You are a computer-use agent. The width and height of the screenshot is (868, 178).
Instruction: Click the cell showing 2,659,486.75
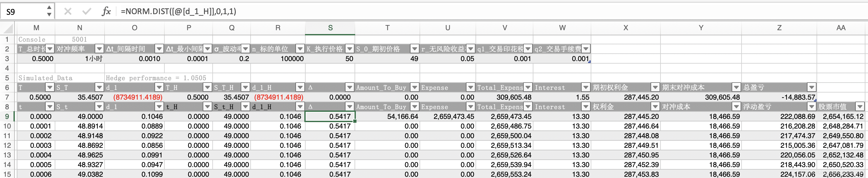(x=504, y=126)
